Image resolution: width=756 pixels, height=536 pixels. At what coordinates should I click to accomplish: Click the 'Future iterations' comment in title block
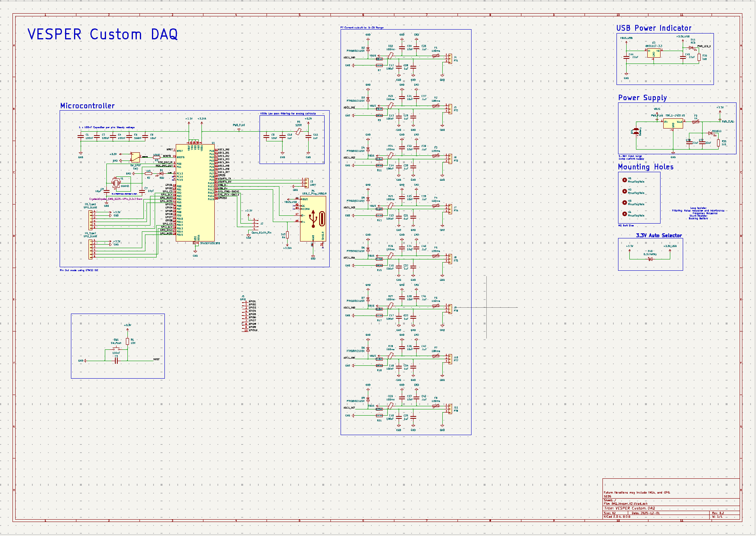[x=637, y=493]
